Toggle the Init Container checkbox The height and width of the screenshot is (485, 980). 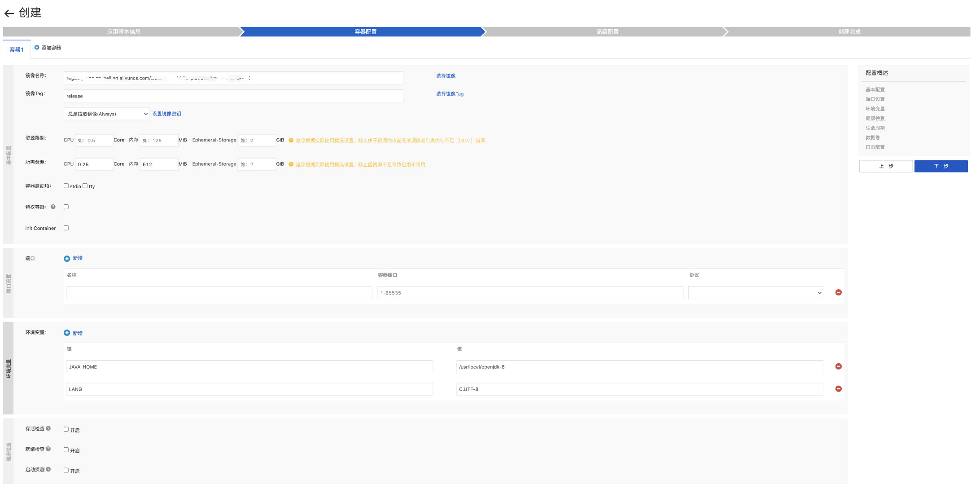coord(66,228)
